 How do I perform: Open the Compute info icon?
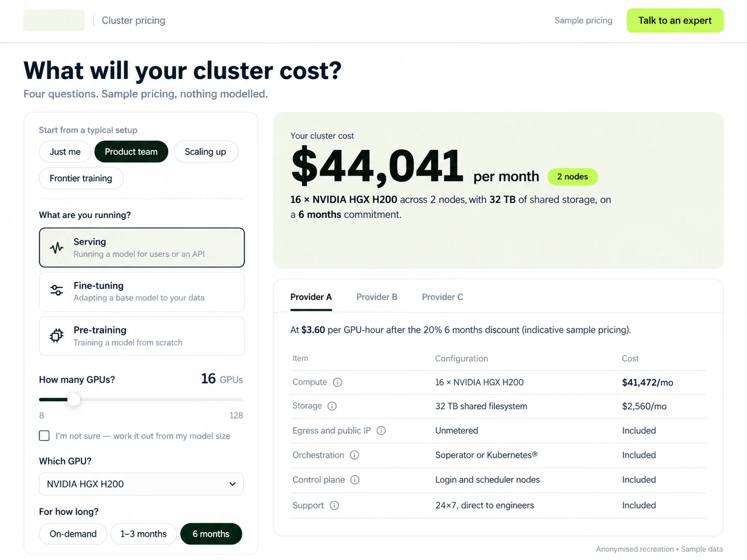[x=337, y=382]
